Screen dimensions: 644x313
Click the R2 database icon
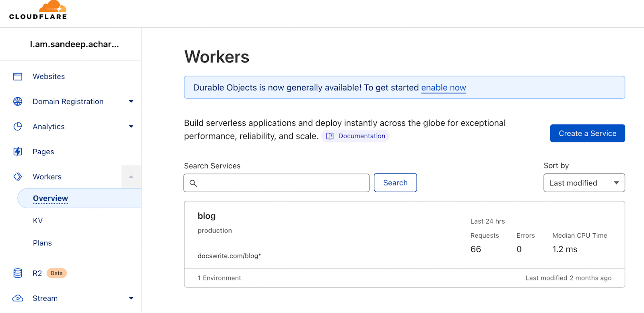pyautogui.click(x=18, y=273)
